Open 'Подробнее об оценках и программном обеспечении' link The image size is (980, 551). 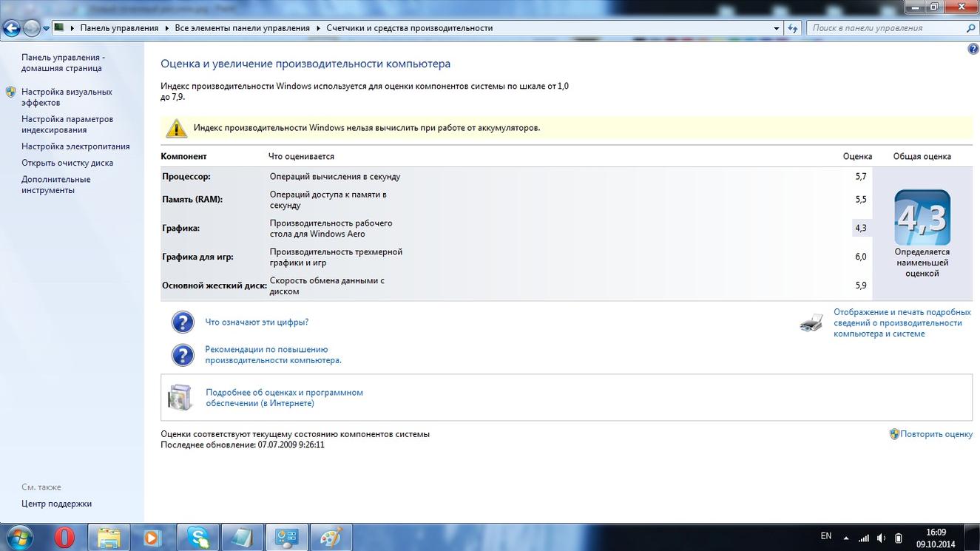[284, 398]
